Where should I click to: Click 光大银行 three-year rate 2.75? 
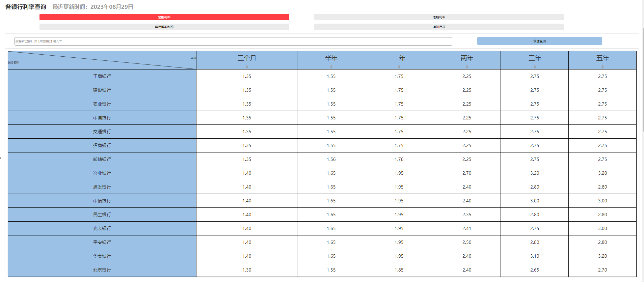click(535, 228)
